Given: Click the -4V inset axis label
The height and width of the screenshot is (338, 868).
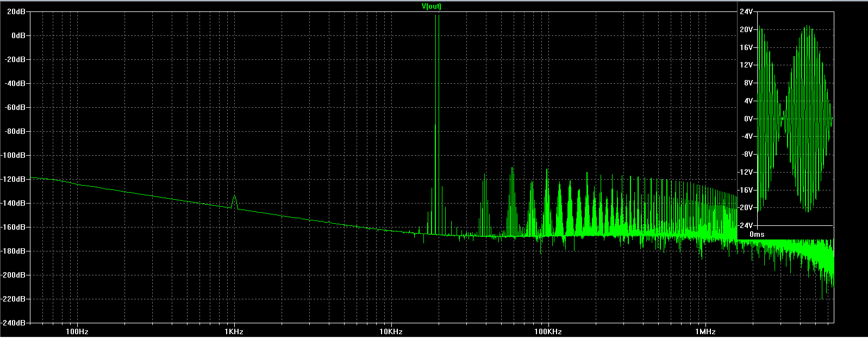Looking at the screenshot, I should pyautogui.click(x=747, y=136).
